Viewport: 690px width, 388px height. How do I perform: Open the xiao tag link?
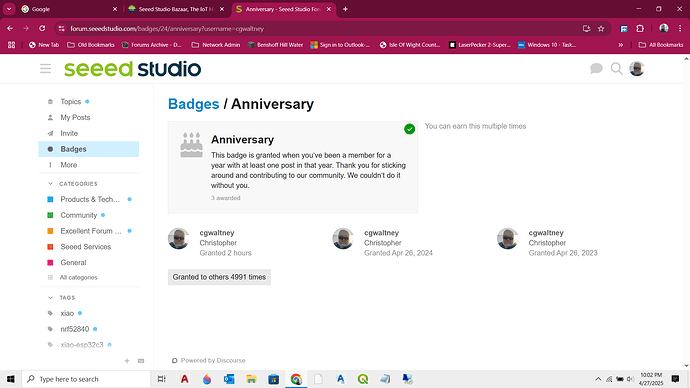point(67,313)
